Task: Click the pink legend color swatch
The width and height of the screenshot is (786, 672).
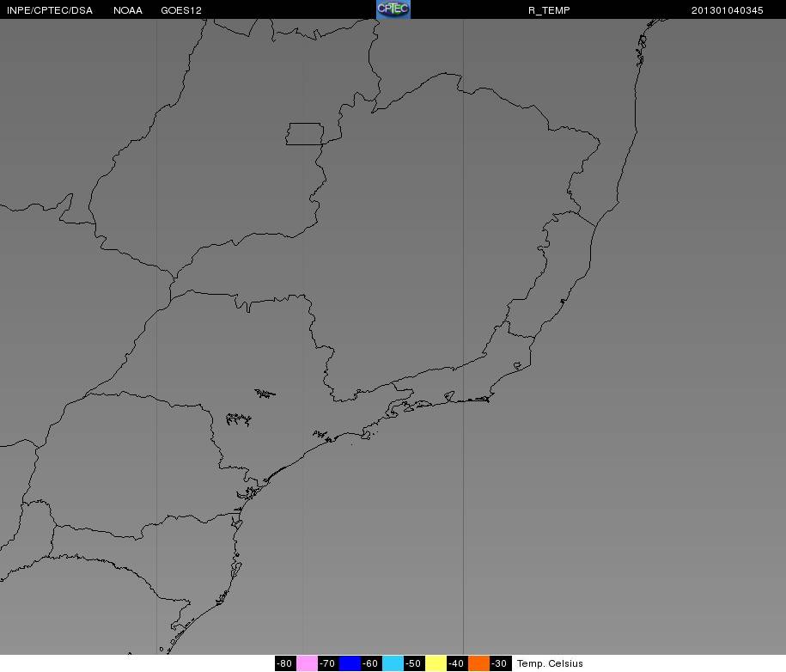Action: pyautogui.click(x=307, y=663)
